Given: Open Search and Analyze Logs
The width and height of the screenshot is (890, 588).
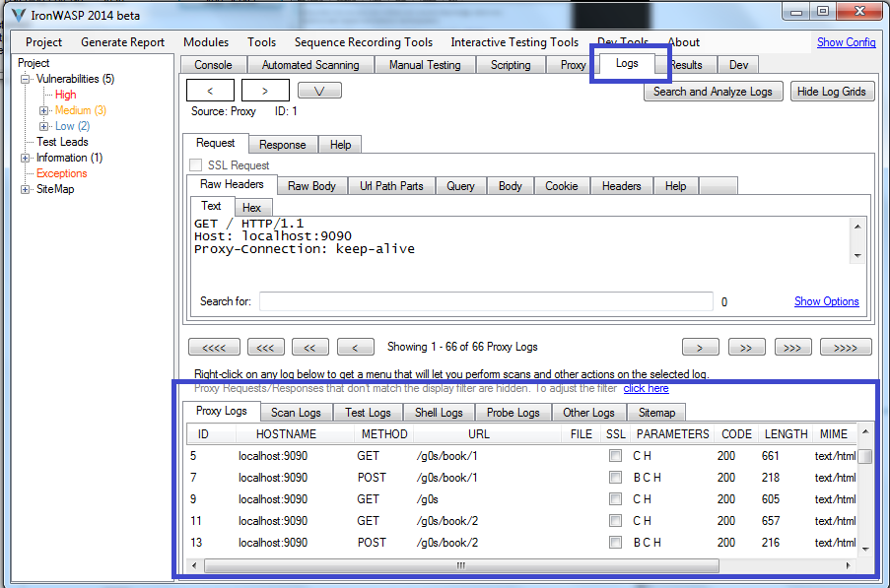Looking at the screenshot, I should tap(713, 92).
